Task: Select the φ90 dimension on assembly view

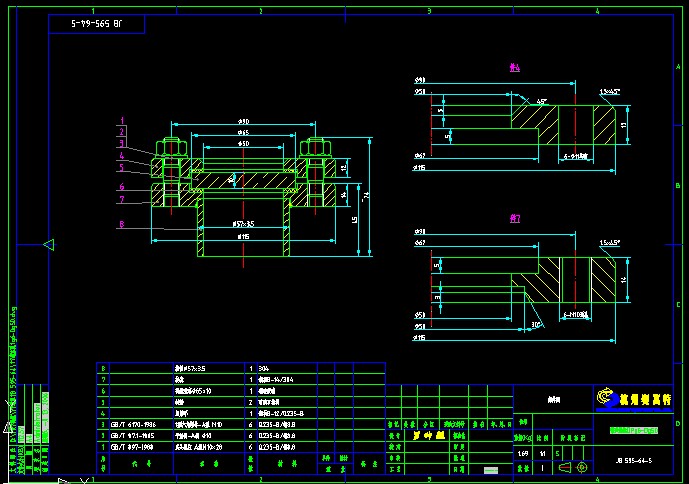Action: click(244, 122)
